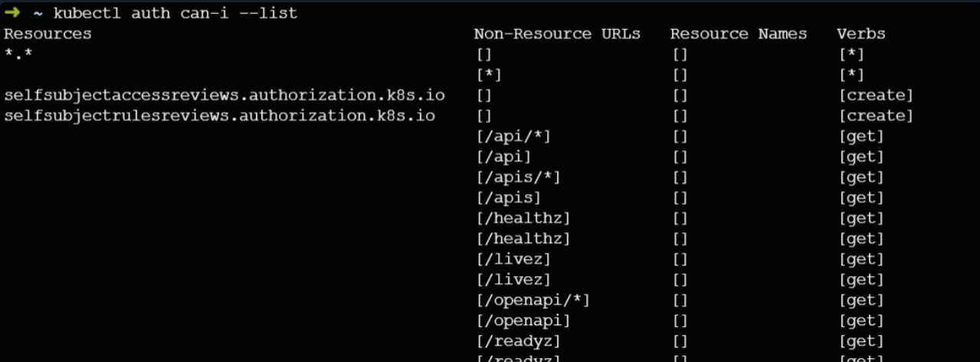The width and height of the screenshot is (980, 362).
Task: Click [create] verb in selfsubjectaccessreviews row
Action: click(876, 95)
